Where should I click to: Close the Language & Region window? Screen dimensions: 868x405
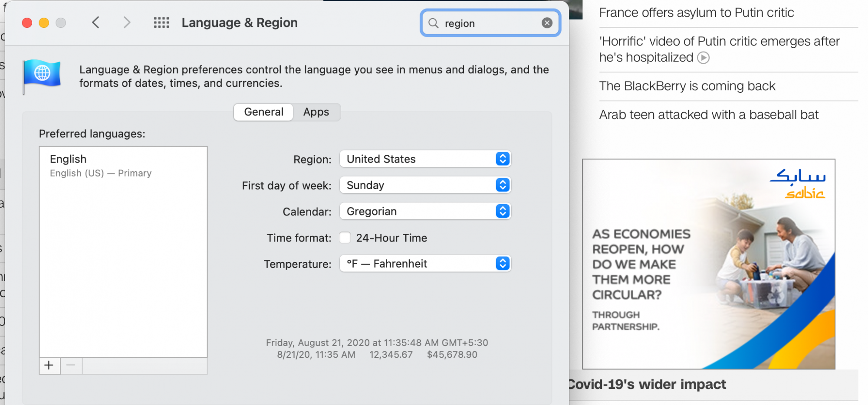coord(27,23)
